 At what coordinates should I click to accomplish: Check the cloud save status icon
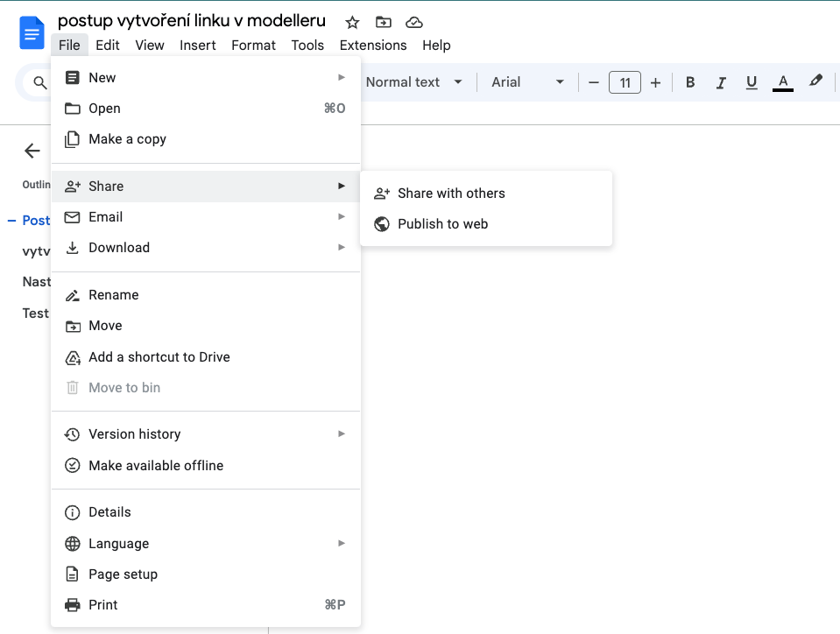(x=414, y=22)
